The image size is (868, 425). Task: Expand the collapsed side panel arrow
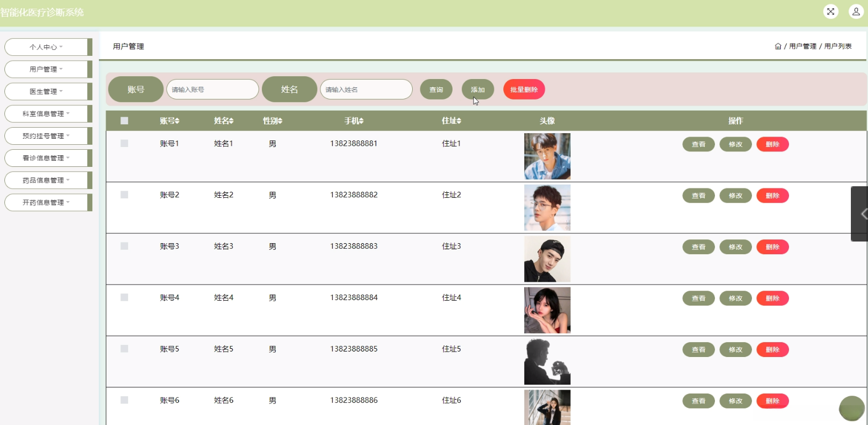(860, 214)
